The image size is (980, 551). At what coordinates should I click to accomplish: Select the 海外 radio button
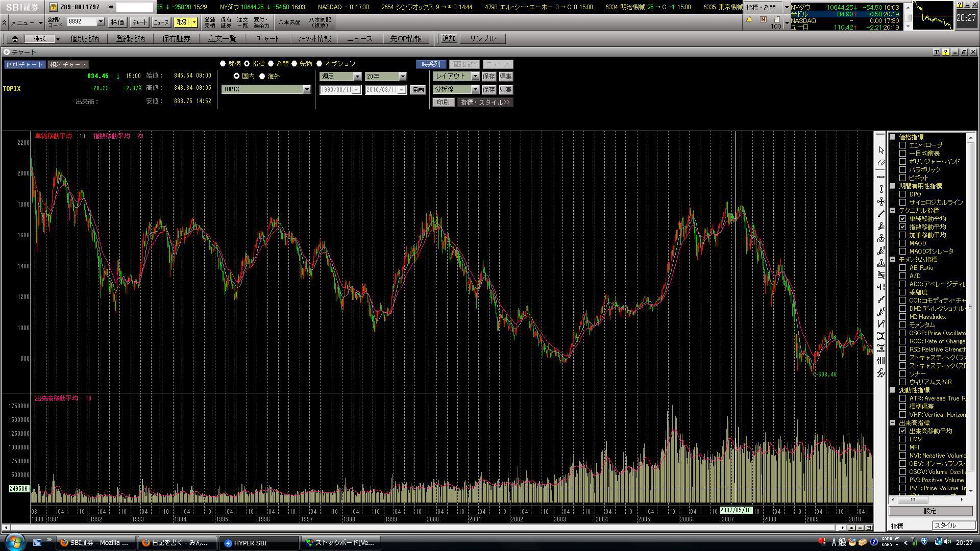(262, 77)
